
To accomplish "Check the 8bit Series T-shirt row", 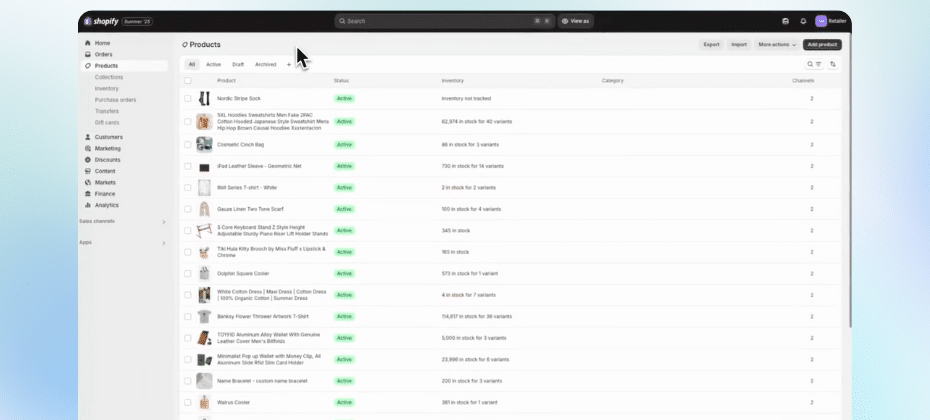I will tap(187, 187).
